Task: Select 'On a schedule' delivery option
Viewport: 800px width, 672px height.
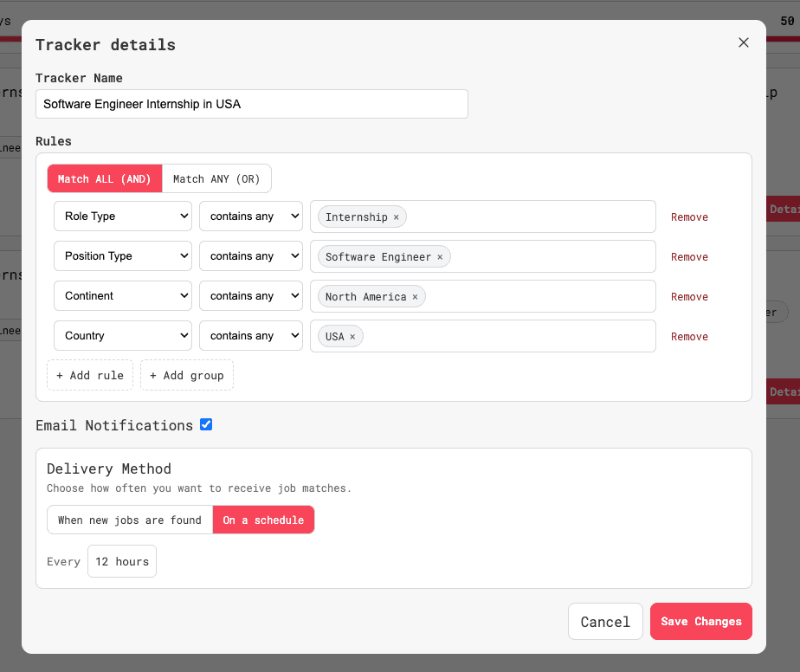Action: tap(263, 520)
